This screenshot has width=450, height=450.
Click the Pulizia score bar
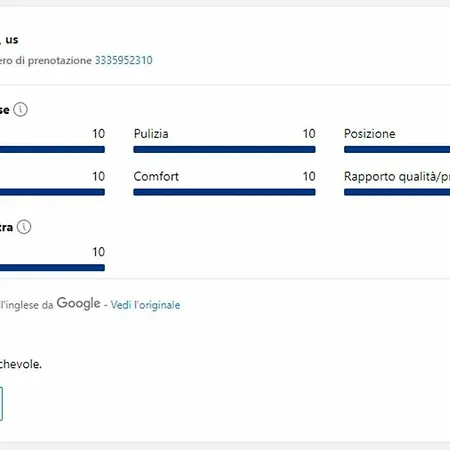[224, 149]
